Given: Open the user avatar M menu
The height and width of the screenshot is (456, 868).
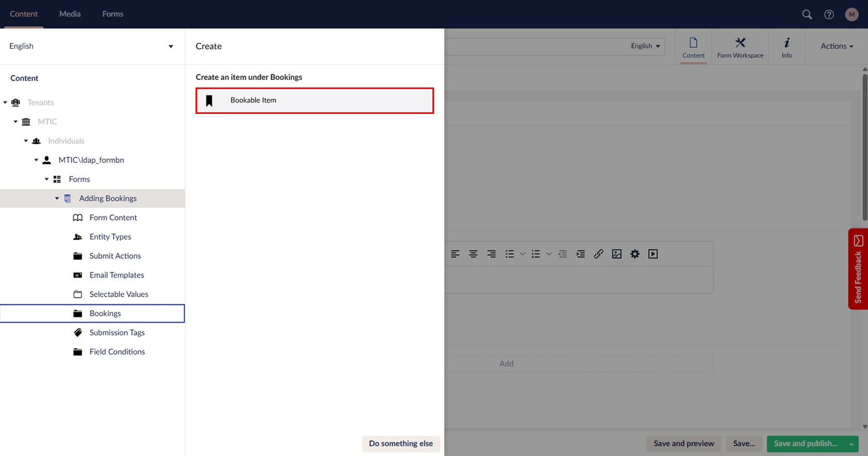Looking at the screenshot, I should (x=851, y=14).
